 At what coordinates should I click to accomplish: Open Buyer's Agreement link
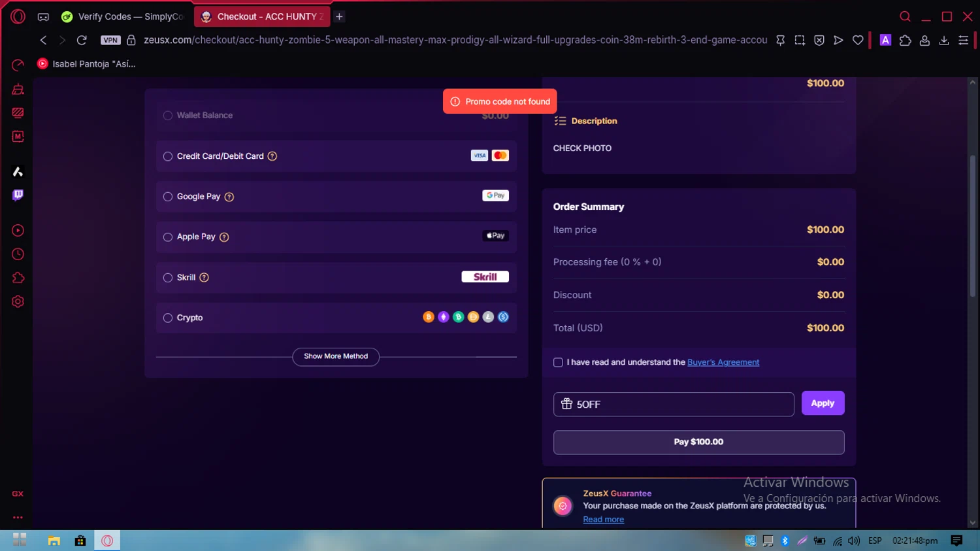(723, 362)
